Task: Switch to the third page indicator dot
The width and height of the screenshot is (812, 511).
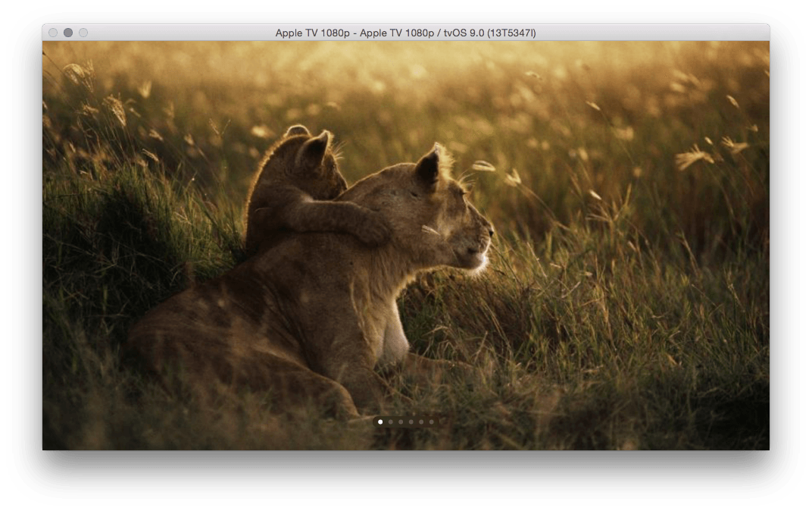Action: [401, 422]
